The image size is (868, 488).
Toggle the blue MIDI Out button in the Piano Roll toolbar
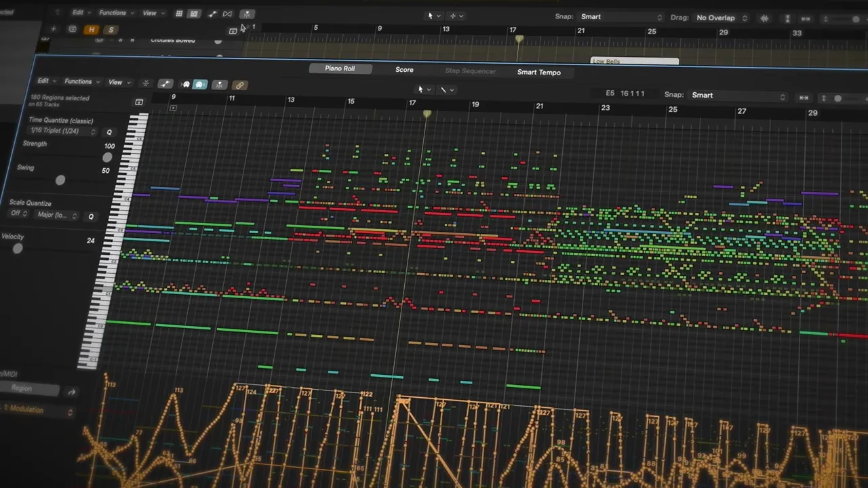click(x=200, y=85)
